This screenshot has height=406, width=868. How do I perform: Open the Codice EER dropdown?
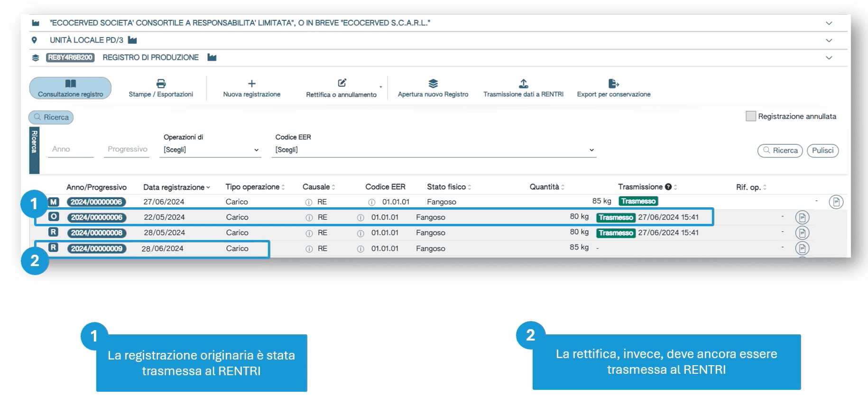(434, 150)
